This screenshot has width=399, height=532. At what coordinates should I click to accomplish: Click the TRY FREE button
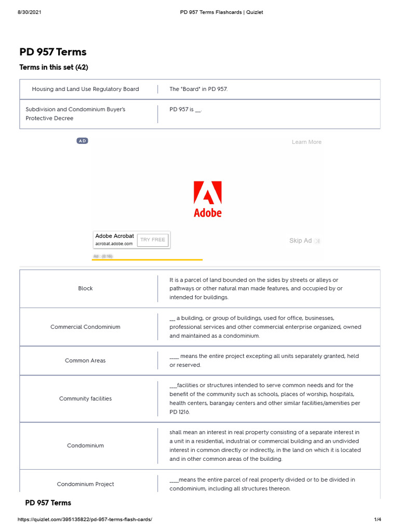153,240
